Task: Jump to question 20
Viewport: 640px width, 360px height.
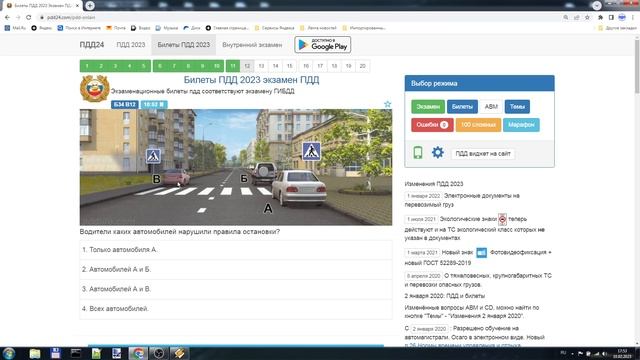Action: click(x=362, y=66)
